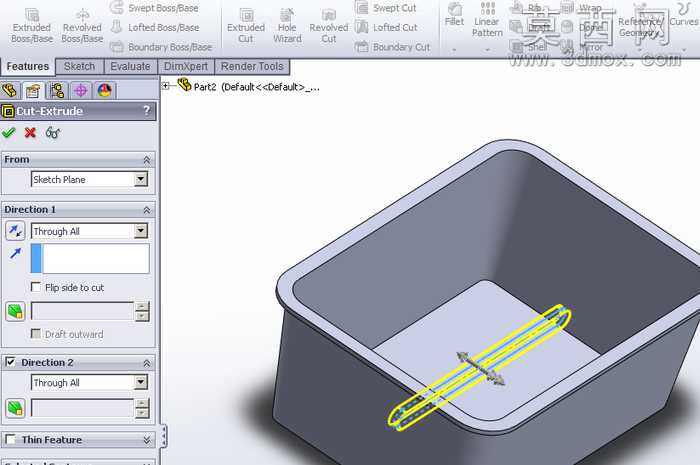Open the FeatureManager design tree tab
Viewport: 700px width, 465px height.
pyautogui.click(x=10, y=91)
